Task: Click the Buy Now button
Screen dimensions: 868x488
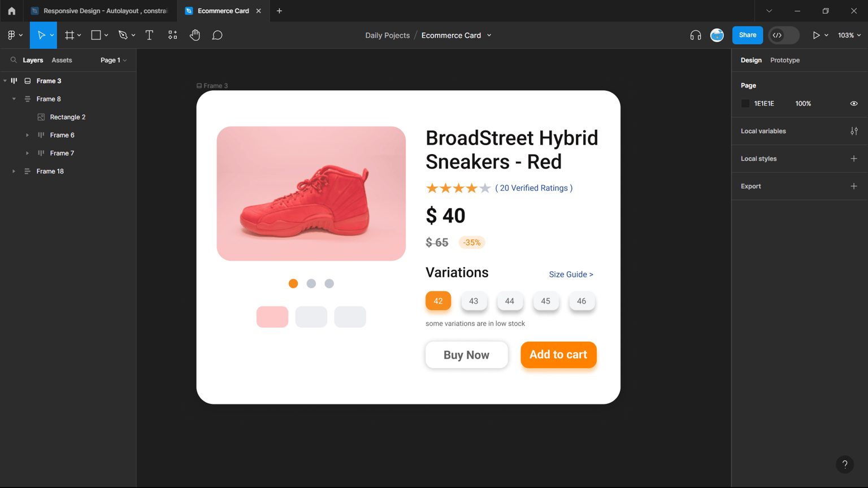Action: [467, 355]
